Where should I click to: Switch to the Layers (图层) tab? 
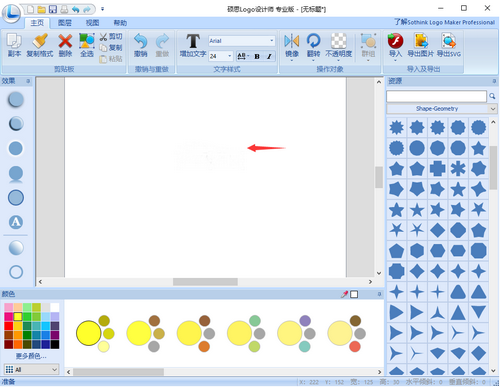pyautogui.click(x=65, y=23)
